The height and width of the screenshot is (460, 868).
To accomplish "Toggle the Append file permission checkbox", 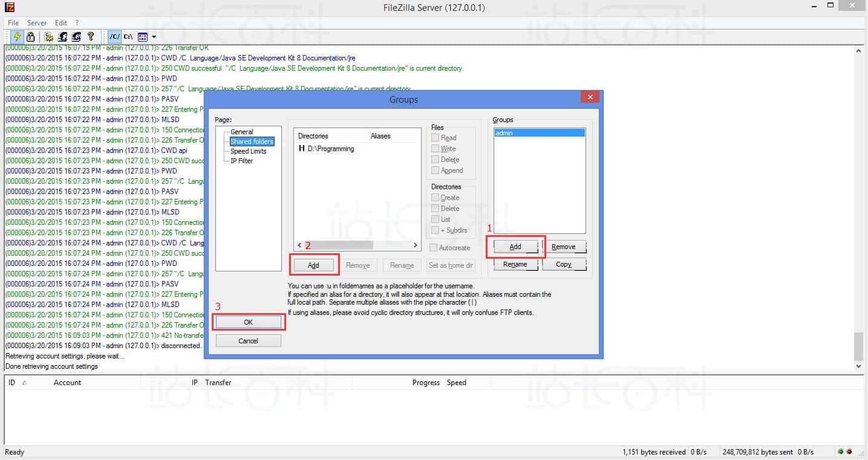I will coord(435,170).
